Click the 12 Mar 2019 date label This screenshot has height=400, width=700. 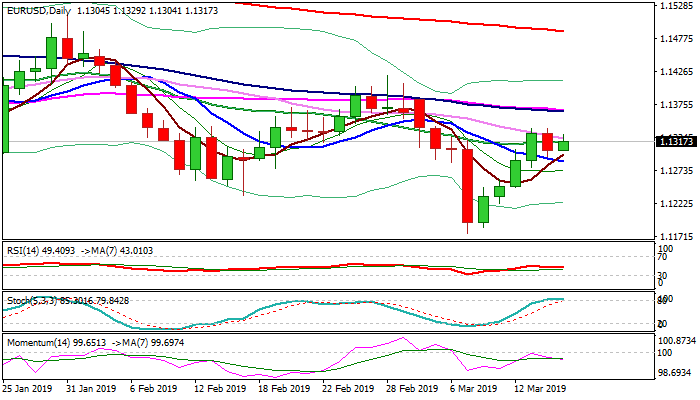pos(540,388)
